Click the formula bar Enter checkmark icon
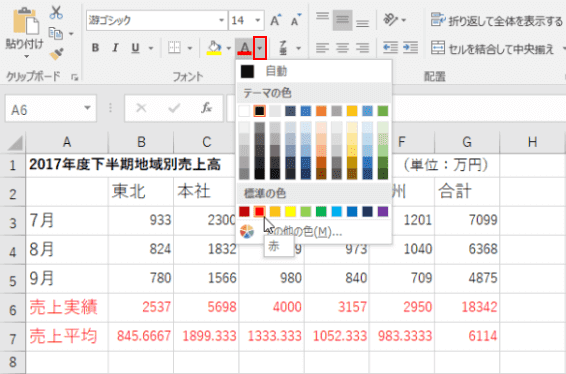566x374 pixels. pyautogui.click(x=174, y=108)
